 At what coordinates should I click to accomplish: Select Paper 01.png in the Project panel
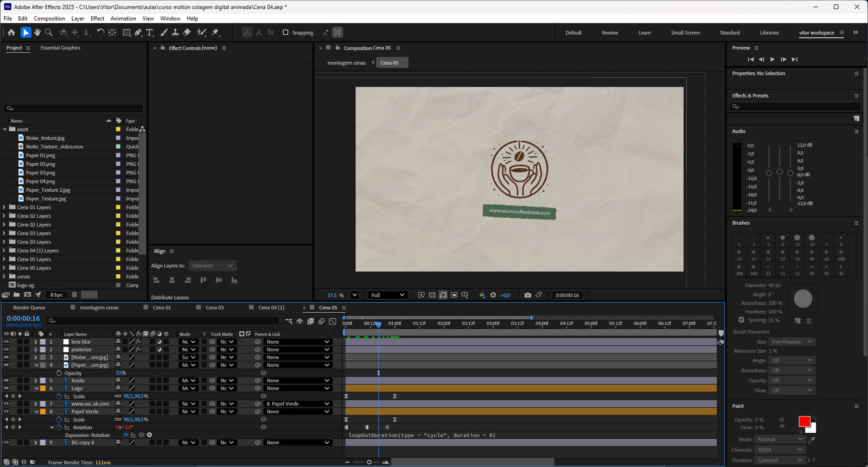click(41, 155)
